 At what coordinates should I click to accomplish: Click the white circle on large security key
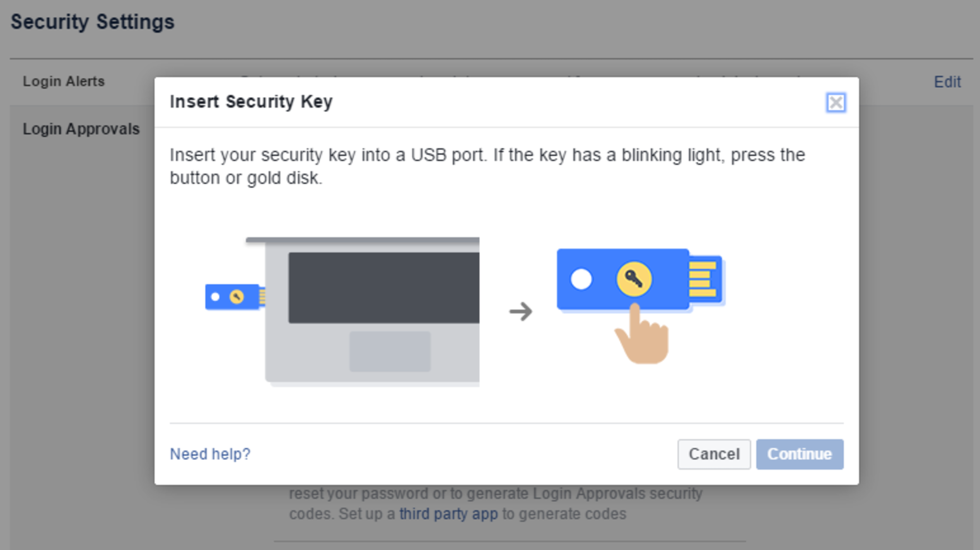(x=581, y=279)
